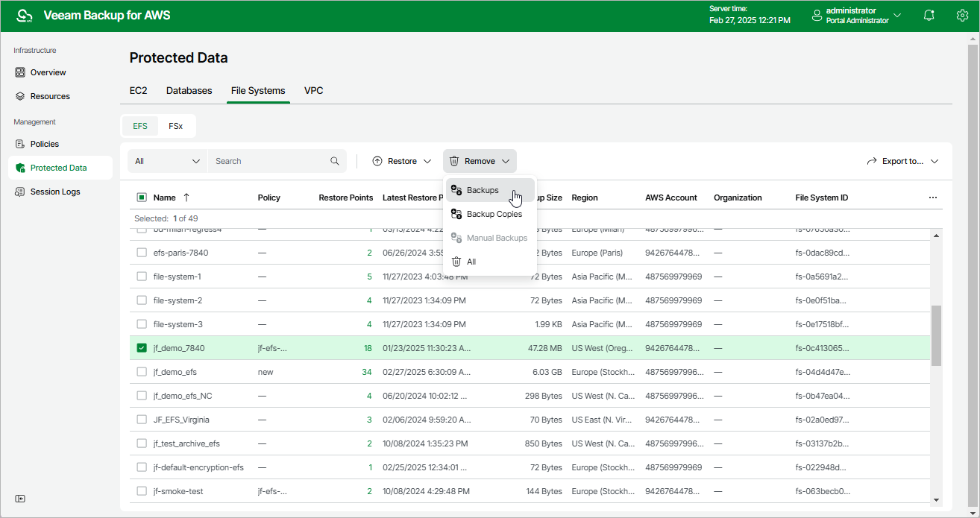Collapse the sidebar with the bottom-left icon
This screenshot has width=980, height=518.
click(21, 498)
